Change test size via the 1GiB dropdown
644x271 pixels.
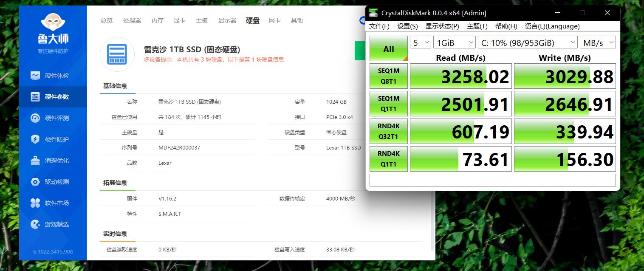454,42
